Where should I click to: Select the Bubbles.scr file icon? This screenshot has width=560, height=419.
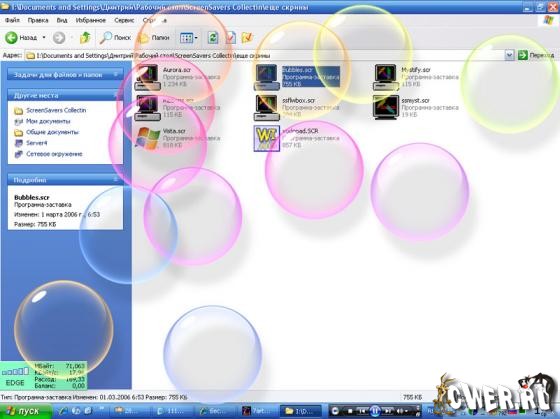coord(266,77)
